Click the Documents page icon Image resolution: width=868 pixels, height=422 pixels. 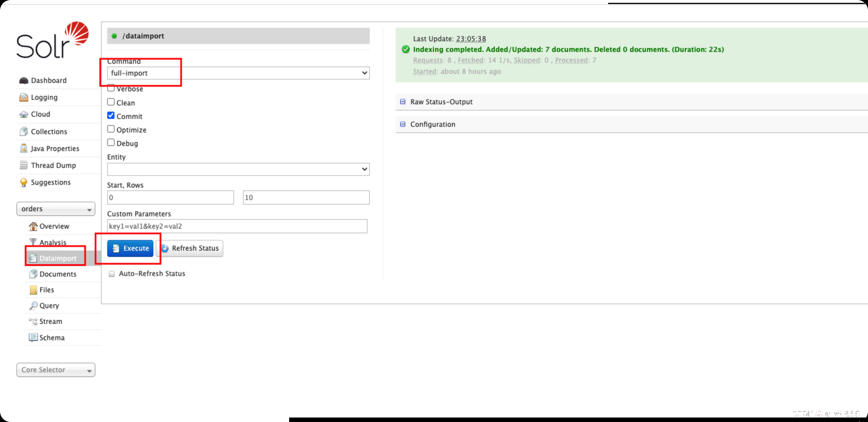pyautogui.click(x=33, y=274)
